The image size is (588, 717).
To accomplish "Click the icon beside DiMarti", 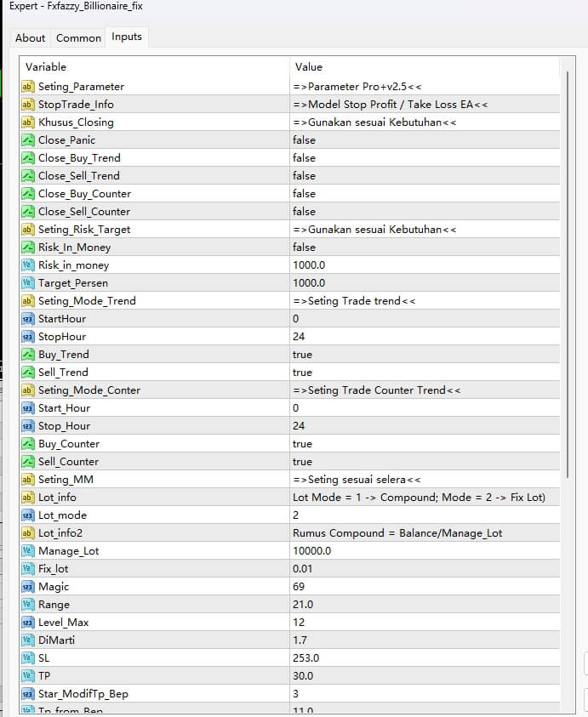I will point(27,640).
